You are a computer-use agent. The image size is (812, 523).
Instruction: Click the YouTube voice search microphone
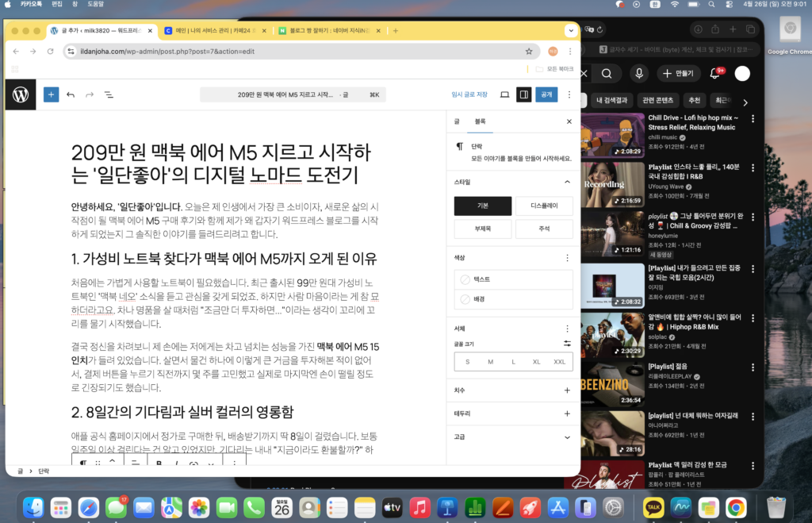(638, 74)
